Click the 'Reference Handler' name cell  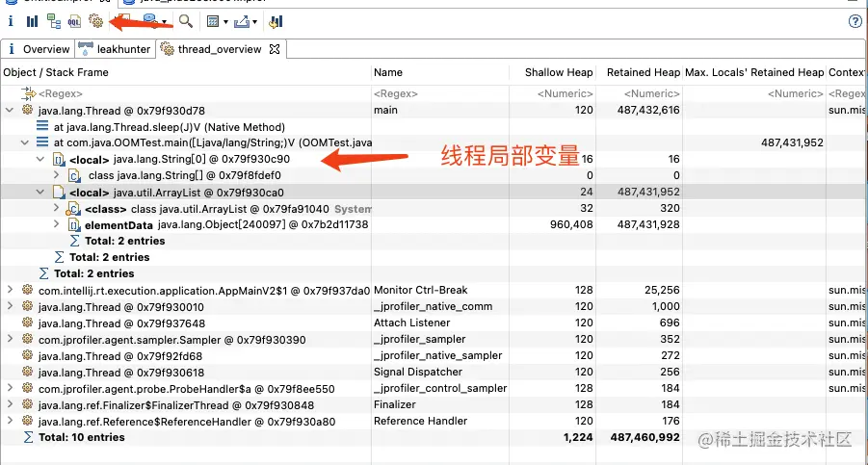(421, 421)
